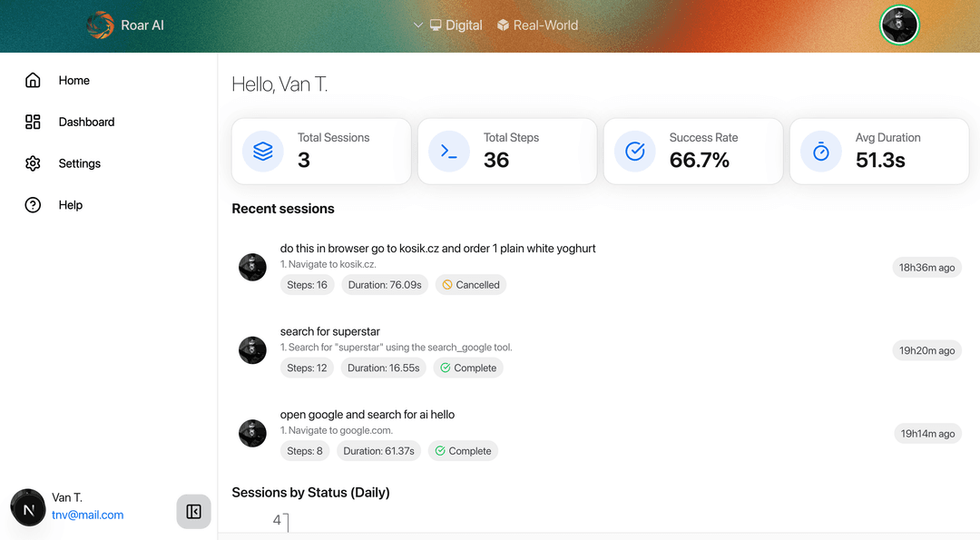Screen dimensions: 980x540
Task: Expand the chevron dropdown beside Digital
Action: (x=418, y=25)
